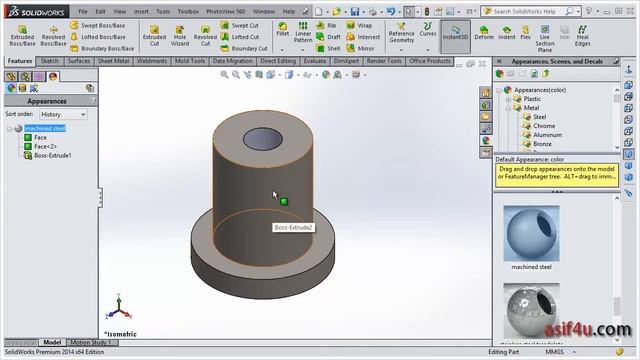Click the MMGS unit system status entry
This screenshot has width=640, height=360.
coord(555,352)
